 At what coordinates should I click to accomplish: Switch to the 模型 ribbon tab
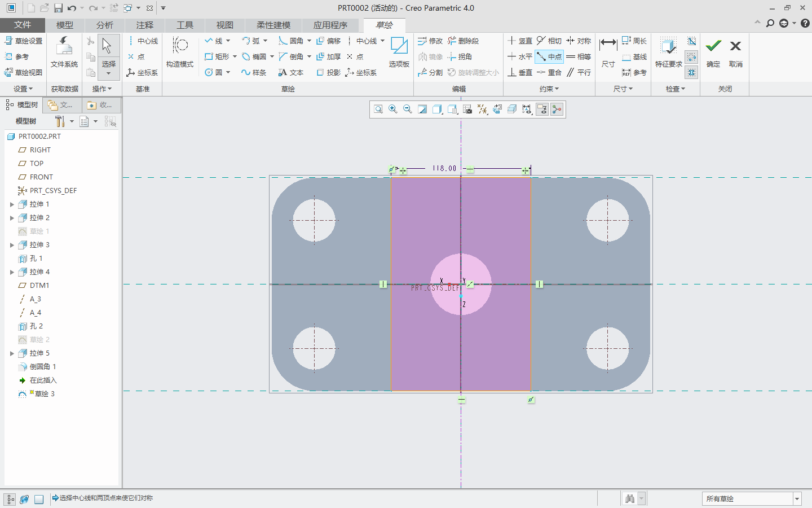(x=64, y=25)
